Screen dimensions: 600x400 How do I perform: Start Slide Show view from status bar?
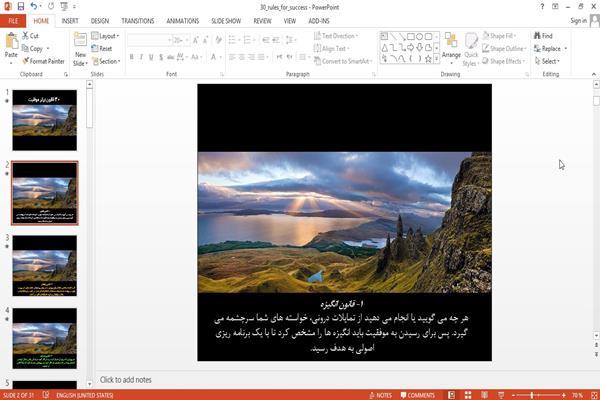coord(501,395)
